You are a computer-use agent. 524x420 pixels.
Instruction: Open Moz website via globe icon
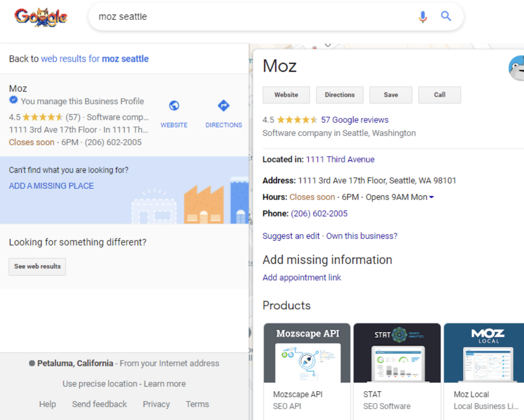174,106
